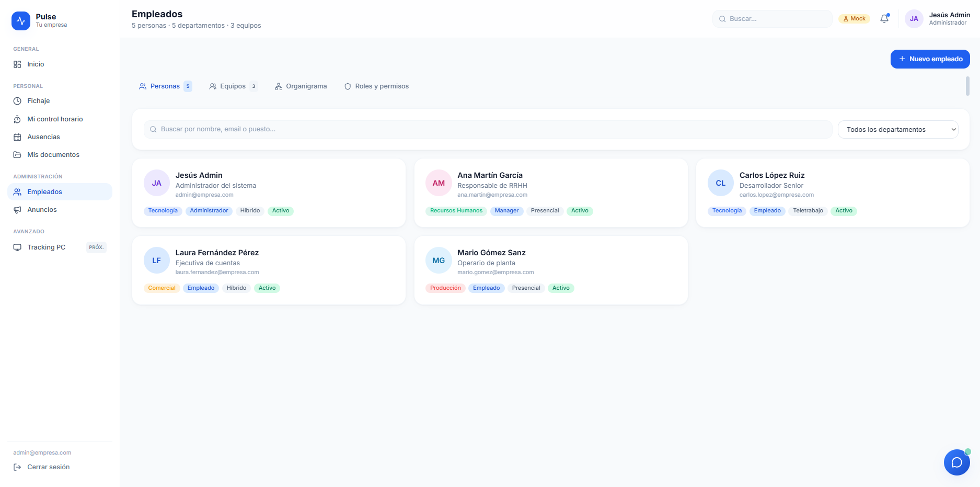
Task: Click the MG avatar circle
Action: [439, 261]
